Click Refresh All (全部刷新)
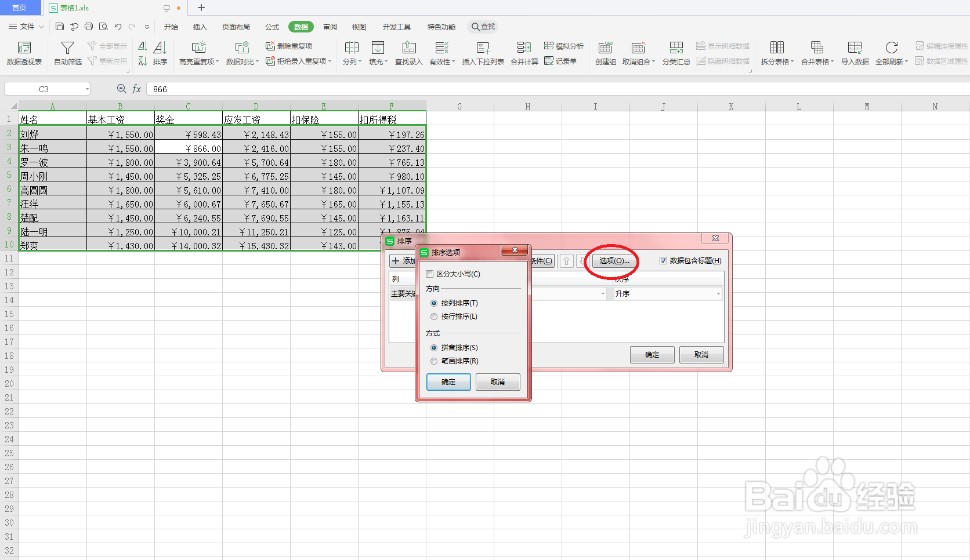This screenshot has height=560, width=970. pyautogui.click(x=892, y=53)
